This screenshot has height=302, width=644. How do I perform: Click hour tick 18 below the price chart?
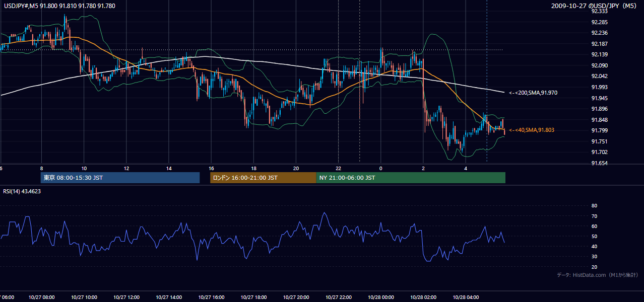(253, 168)
